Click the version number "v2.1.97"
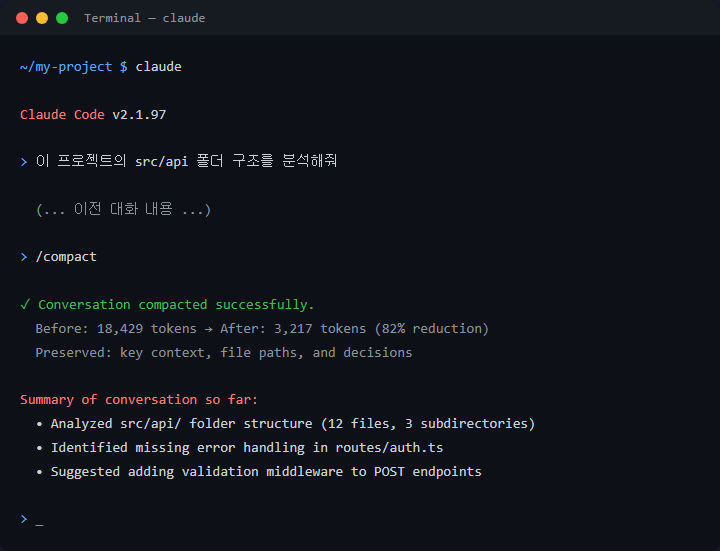The height and width of the screenshot is (551, 720). coord(139,114)
